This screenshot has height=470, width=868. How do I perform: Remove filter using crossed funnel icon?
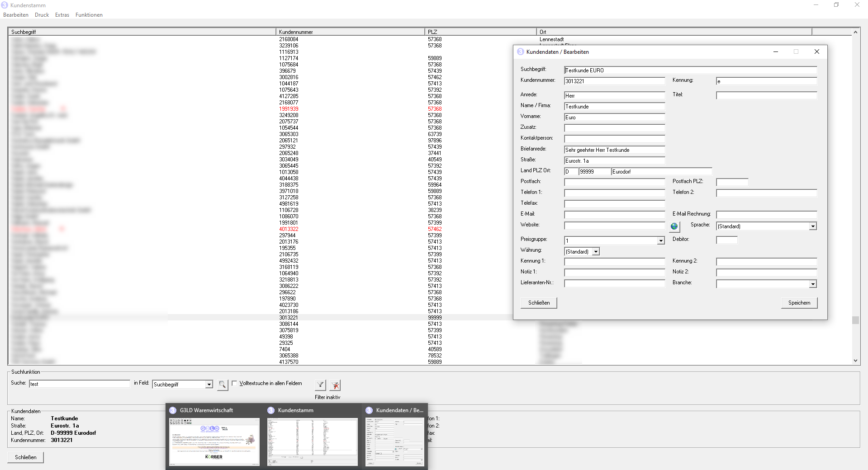tap(335, 385)
